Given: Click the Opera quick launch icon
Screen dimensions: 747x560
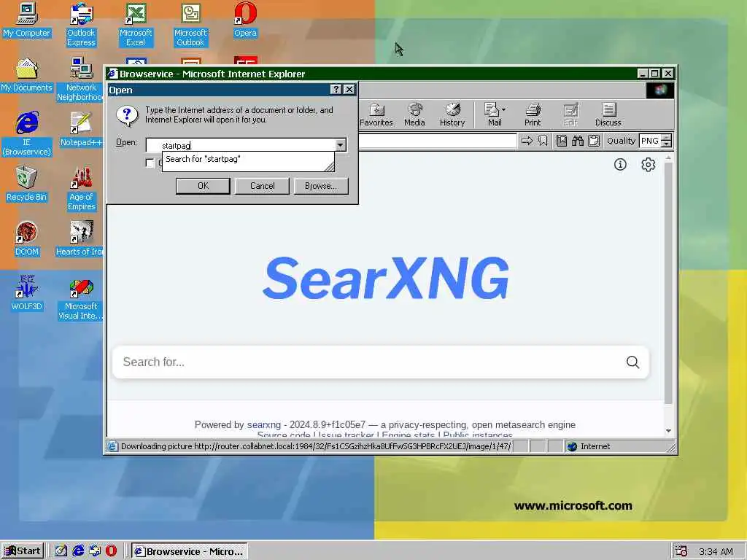Looking at the screenshot, I should click(111, 551).
